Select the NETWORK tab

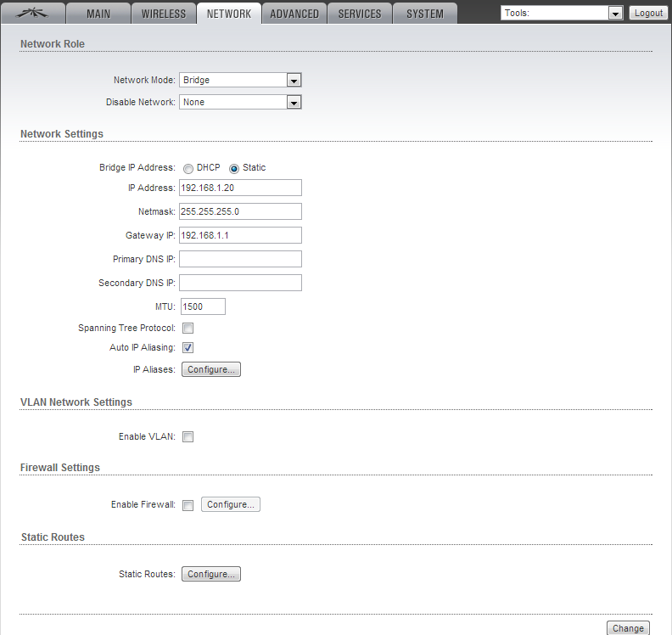(x=229, y=14)
